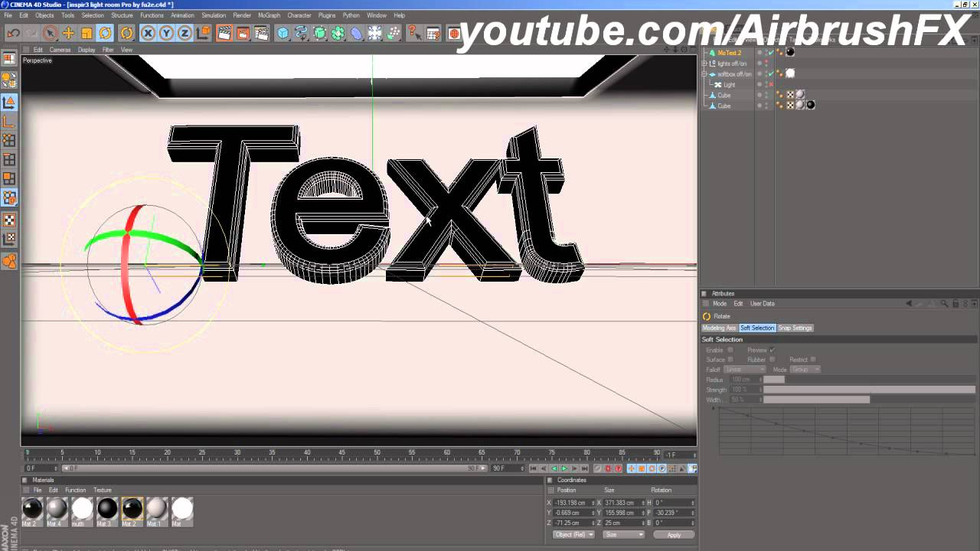Switch to Snap Settings tab

tap(795, 328)
